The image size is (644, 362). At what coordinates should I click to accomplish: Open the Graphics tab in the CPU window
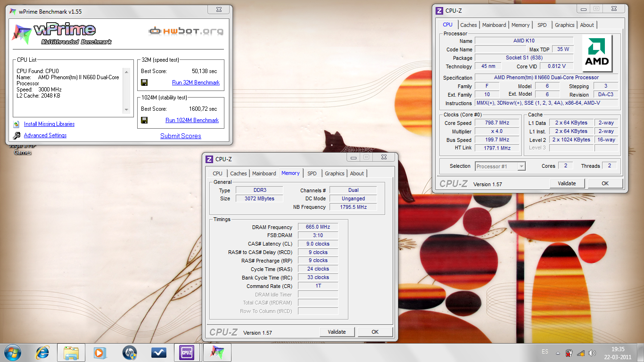[x=564, y=25]
